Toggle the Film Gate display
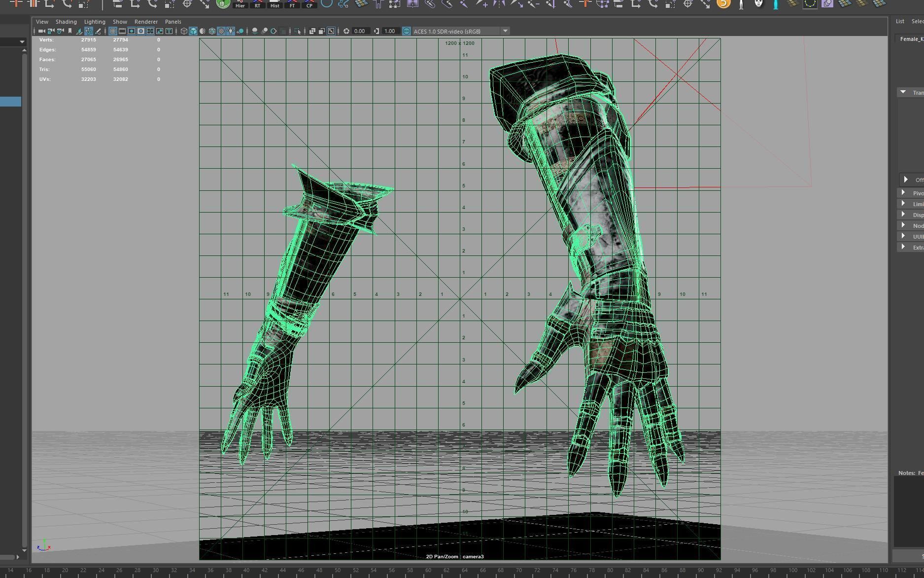Viewport: 924px width, 578px height. [122, 31]
